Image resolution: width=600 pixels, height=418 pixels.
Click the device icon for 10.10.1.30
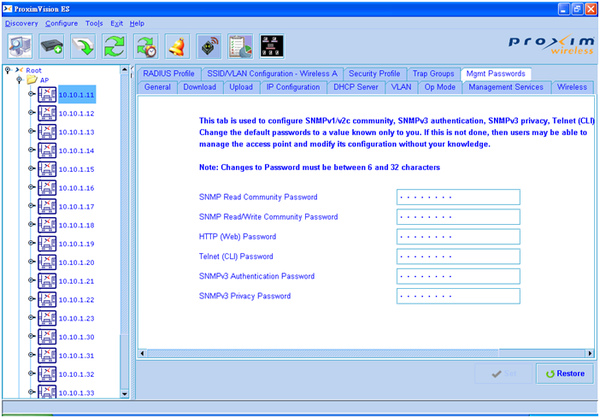[47, 337]
